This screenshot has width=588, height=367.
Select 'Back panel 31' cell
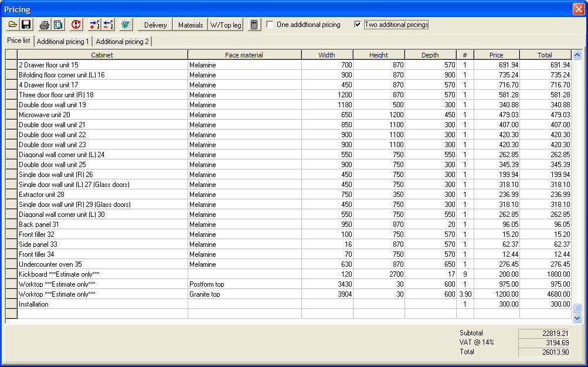point(102,224)
